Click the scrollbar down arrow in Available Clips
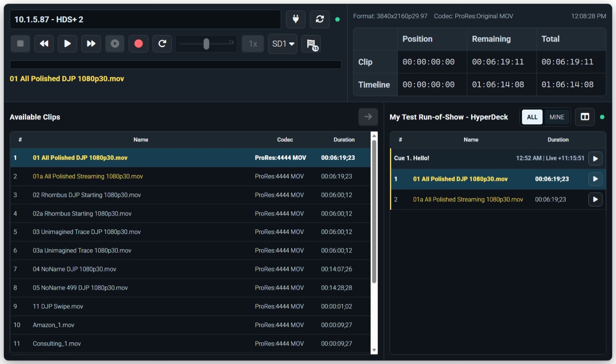616x364 pixels. coord(374,350)
